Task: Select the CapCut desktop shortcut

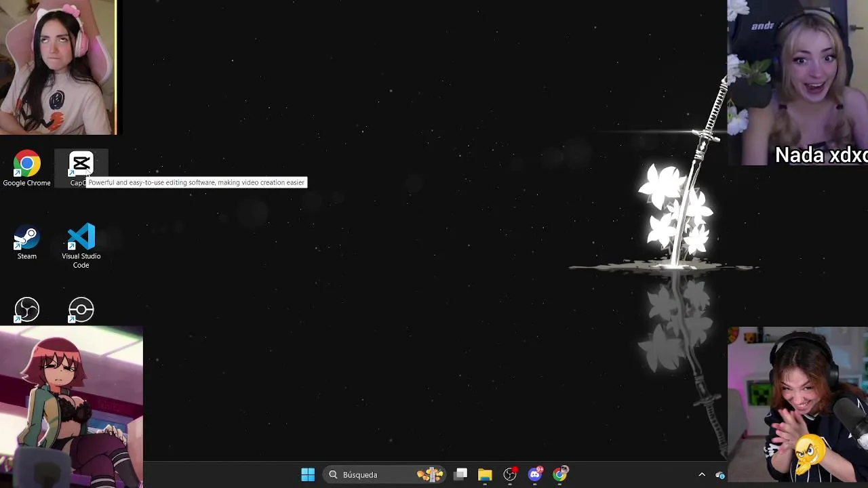Action: [x=81, y=169]
